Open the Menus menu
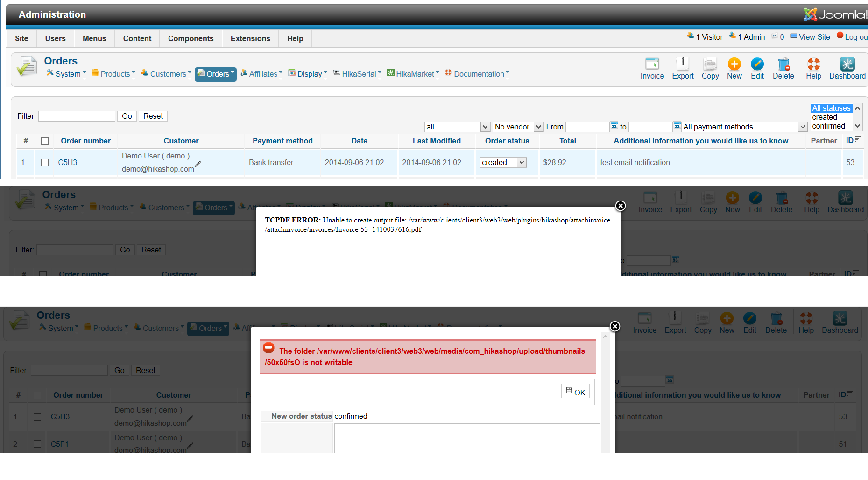The width and height of the screenshot is (868, 480). (x=94, y=38)
